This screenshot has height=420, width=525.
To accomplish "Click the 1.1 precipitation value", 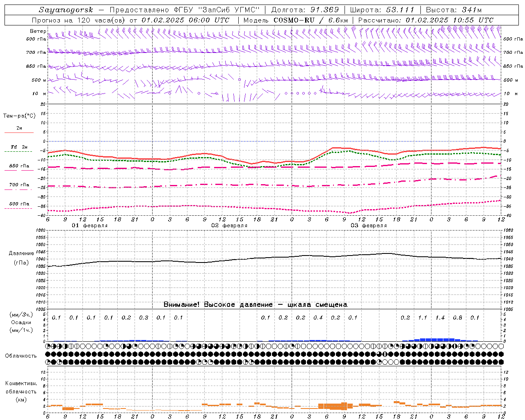I will click(422, 318).
